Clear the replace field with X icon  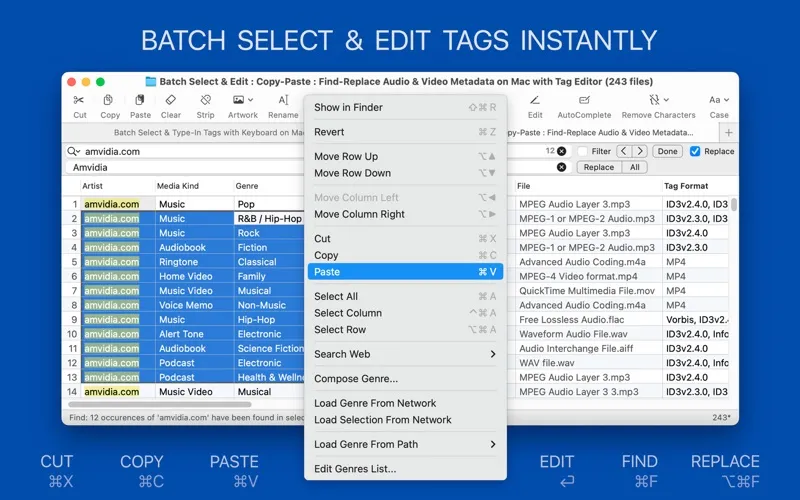pyautogui.click(x=561, y=167)
